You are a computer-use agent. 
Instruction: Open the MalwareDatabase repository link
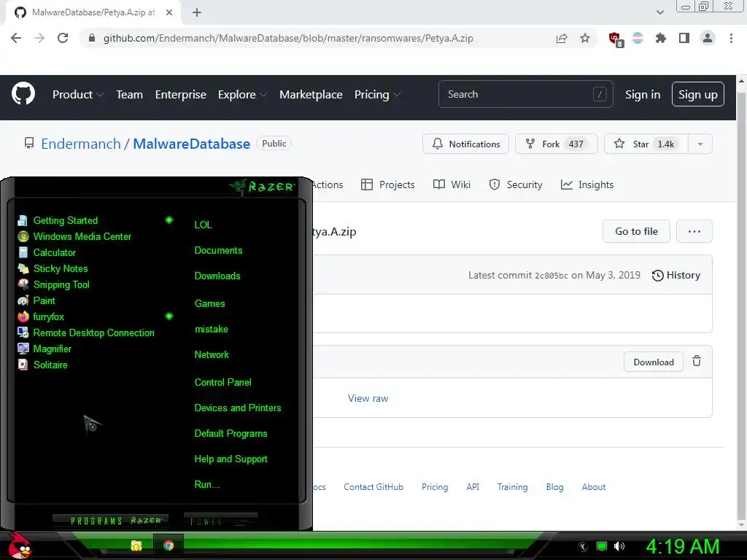tap(192, 144)
